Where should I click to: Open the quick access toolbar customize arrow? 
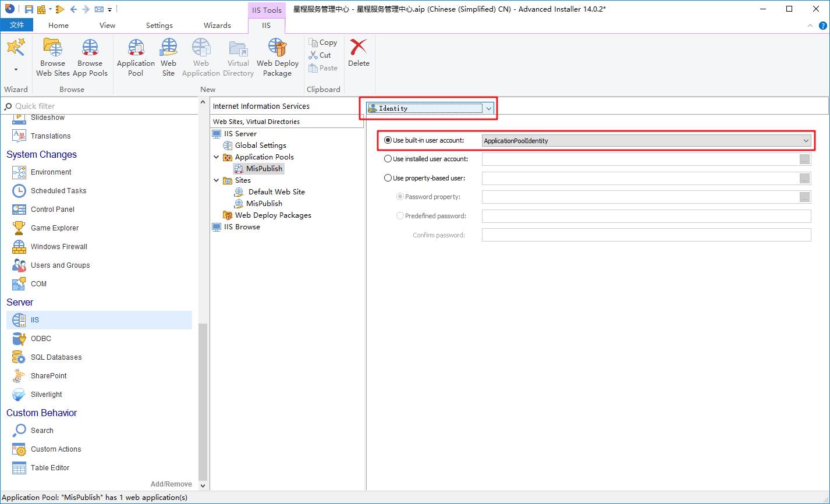click(109, 10)
